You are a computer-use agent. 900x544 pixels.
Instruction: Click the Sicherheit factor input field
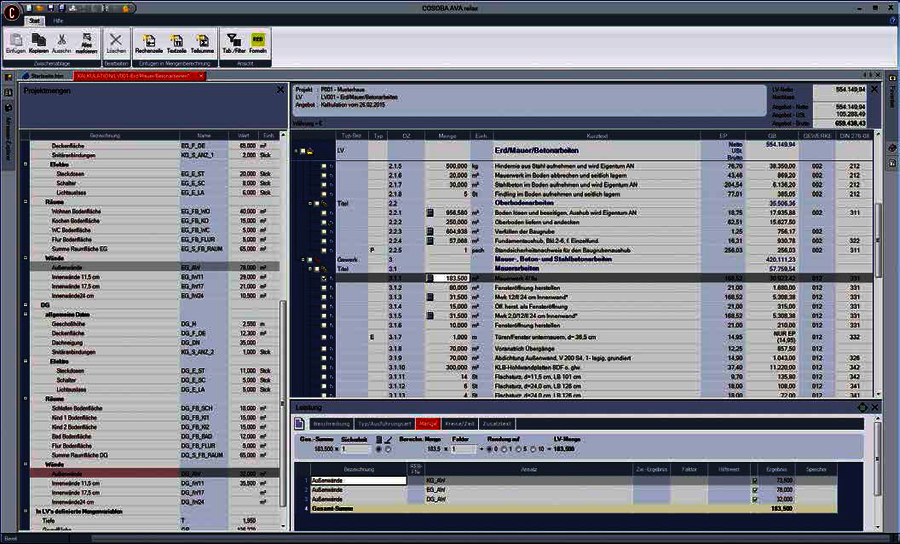pyautogui.click(x=355, y=449)
